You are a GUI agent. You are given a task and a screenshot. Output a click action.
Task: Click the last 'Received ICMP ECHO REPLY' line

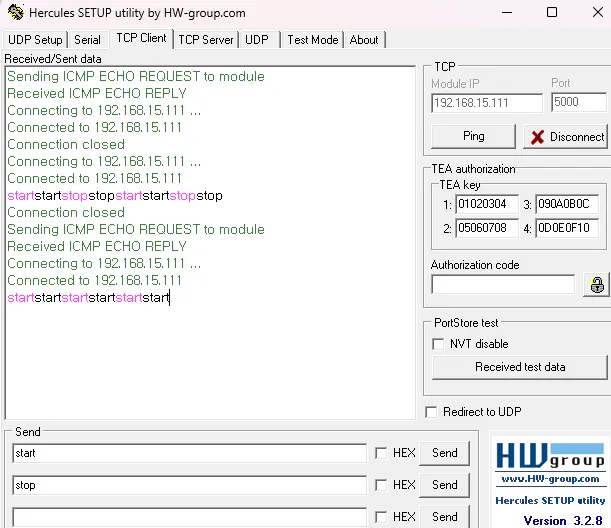pyautogui.click(x=97, y=247)
